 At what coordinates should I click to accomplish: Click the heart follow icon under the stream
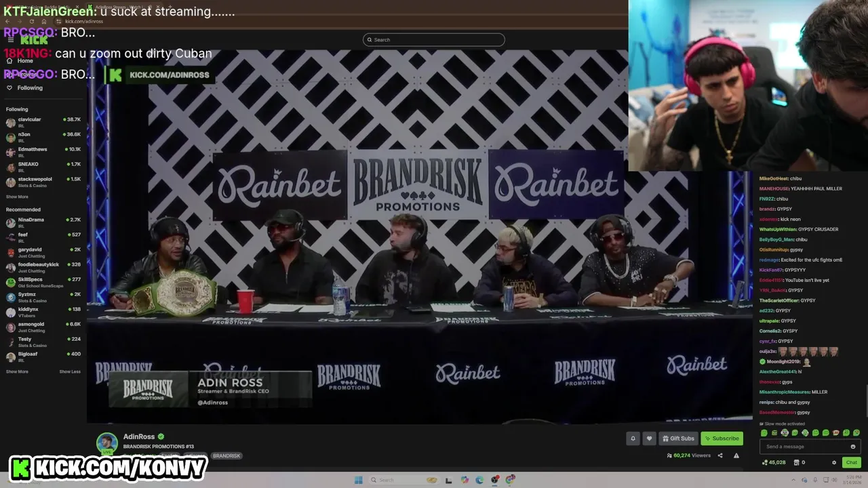pos(649,439)
